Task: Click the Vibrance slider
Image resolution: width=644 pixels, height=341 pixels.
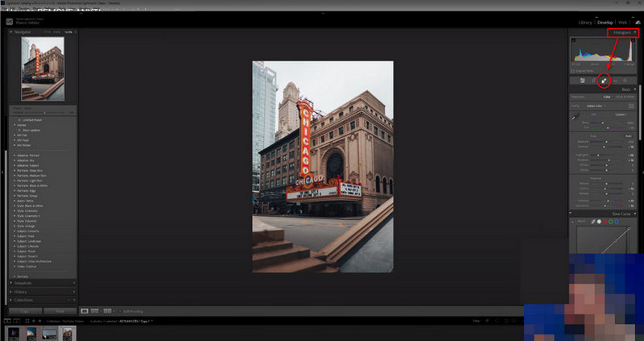Action: (x=606, y=201)
